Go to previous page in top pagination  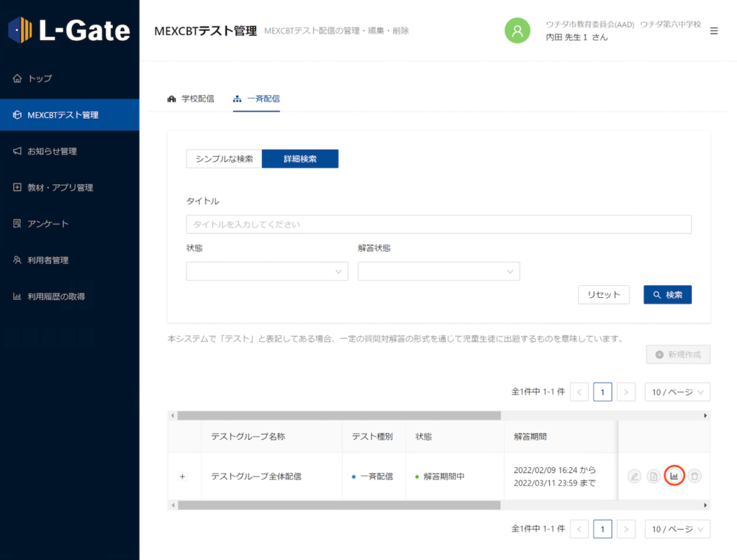pos(579,392)
